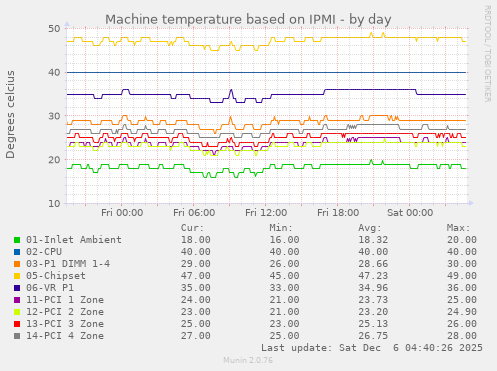Click the Chipset average value 47.23
497x371 pixels.
[373, 276]
